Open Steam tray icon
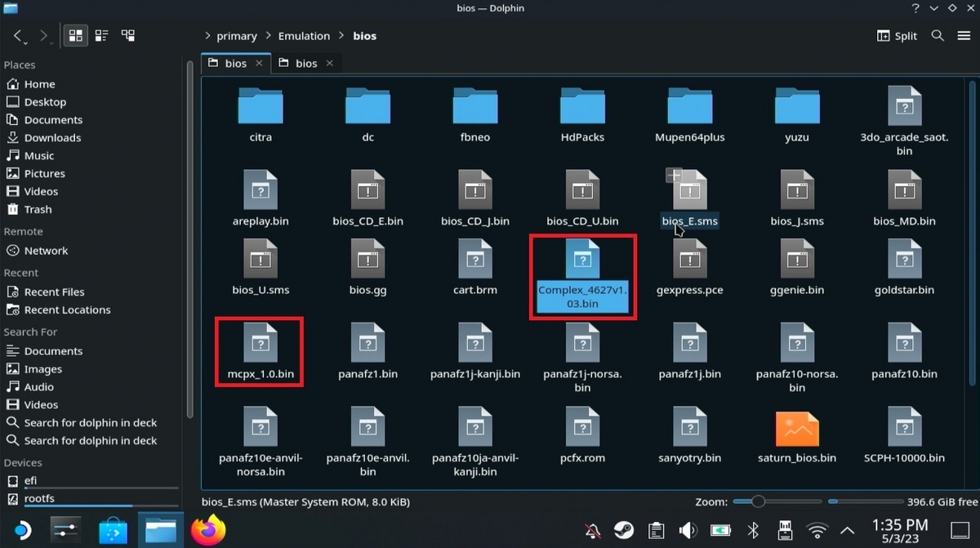The image size is (980, 548). [624, 530]
